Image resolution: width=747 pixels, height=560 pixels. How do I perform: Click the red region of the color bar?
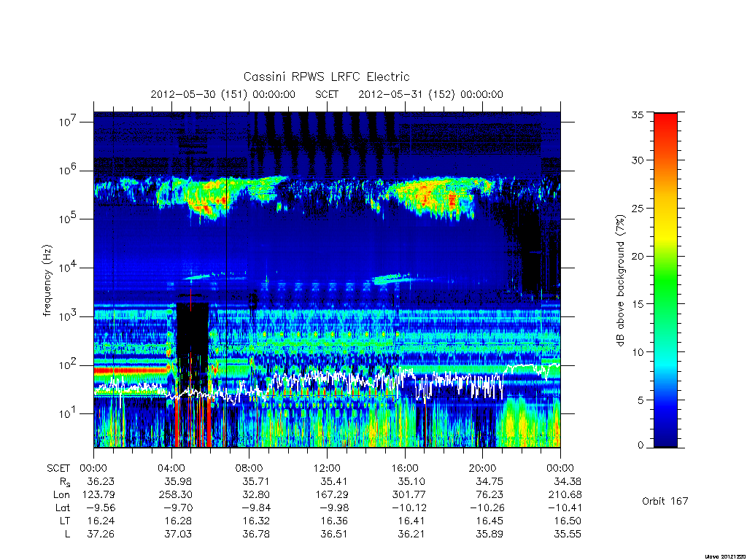[665, 138]
